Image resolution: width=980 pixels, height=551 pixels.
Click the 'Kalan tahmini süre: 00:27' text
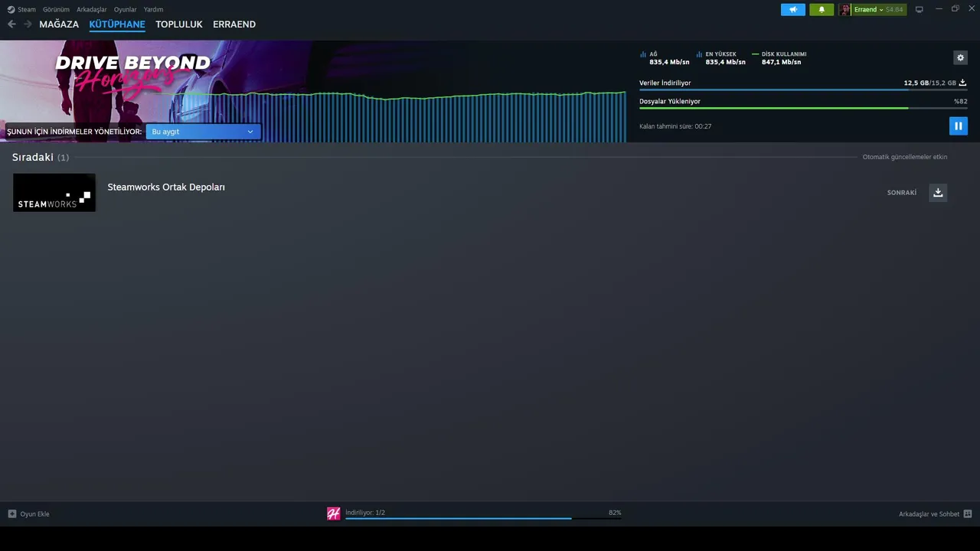click(x=675, y=126)
